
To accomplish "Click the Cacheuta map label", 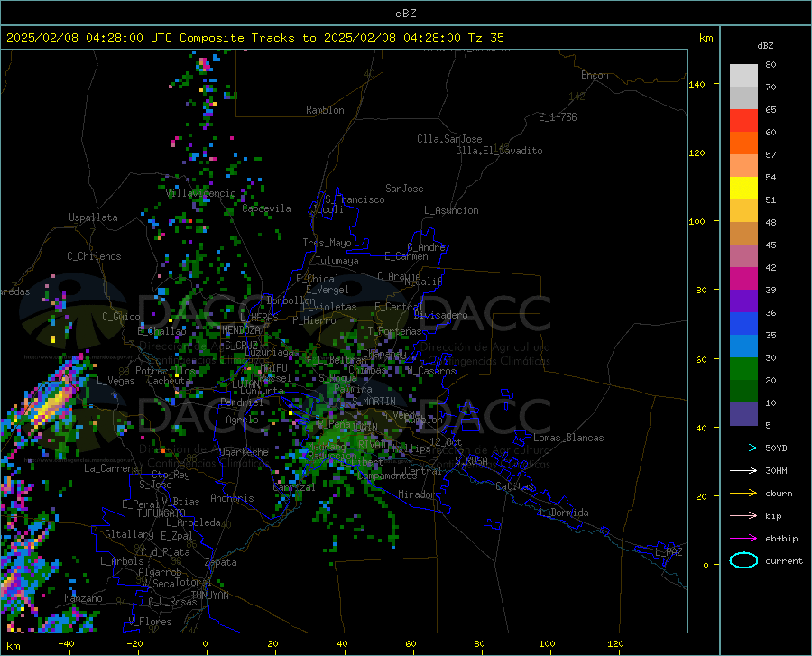I will 169,381.
